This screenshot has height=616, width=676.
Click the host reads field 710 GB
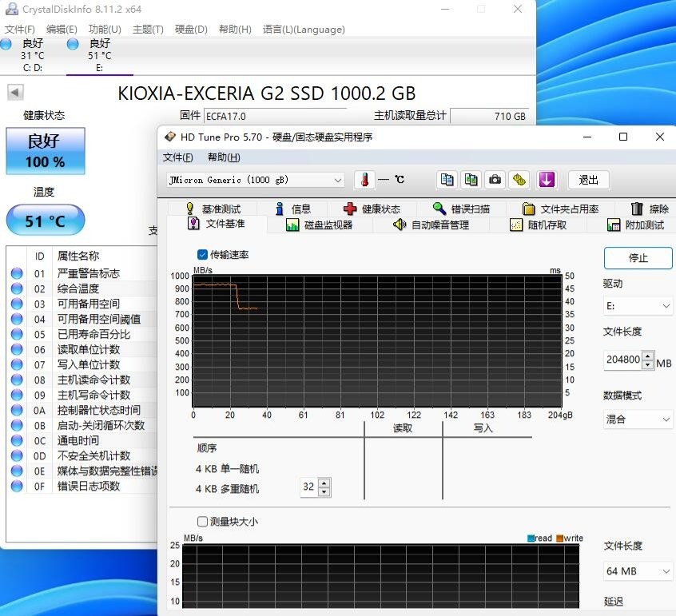coord(489,116)
